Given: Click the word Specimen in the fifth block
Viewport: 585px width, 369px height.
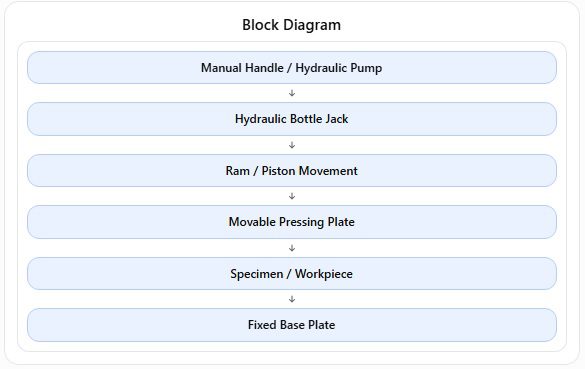Looking at the screenshot, I should (257, 274).
